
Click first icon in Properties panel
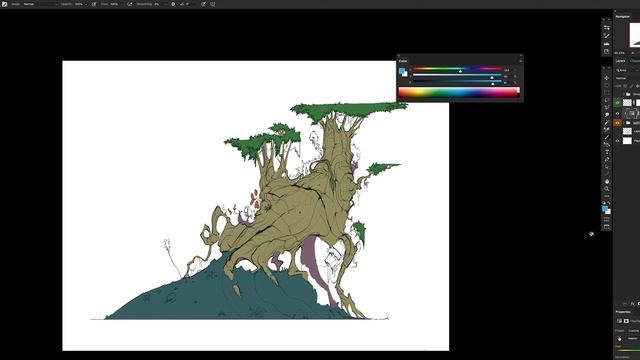tap(619, 321)
